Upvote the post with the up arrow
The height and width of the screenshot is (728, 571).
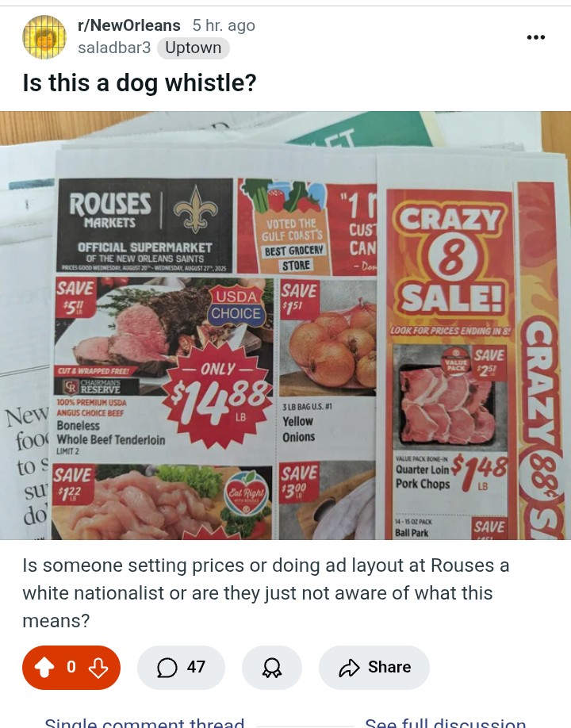[x=44, y=667]
